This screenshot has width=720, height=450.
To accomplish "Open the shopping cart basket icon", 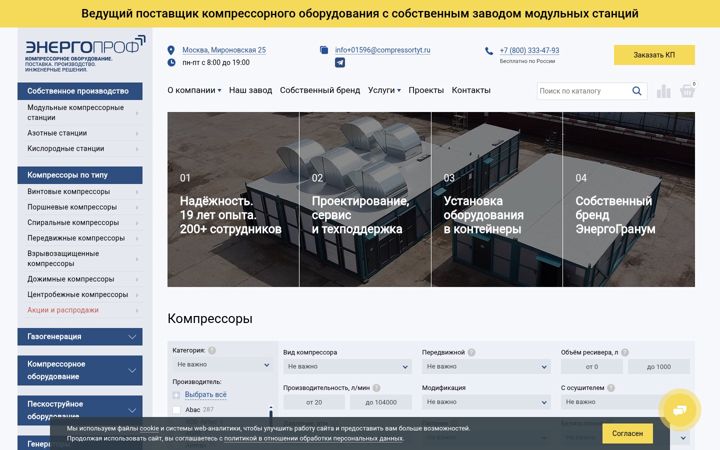I will click(x=687, y=90).
